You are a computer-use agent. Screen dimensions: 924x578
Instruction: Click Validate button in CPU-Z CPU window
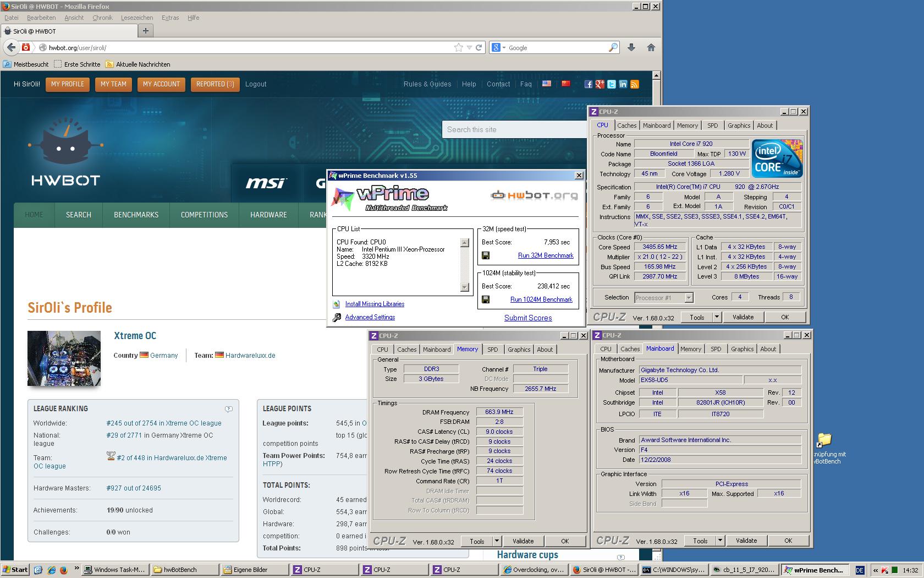pos(743,317)
